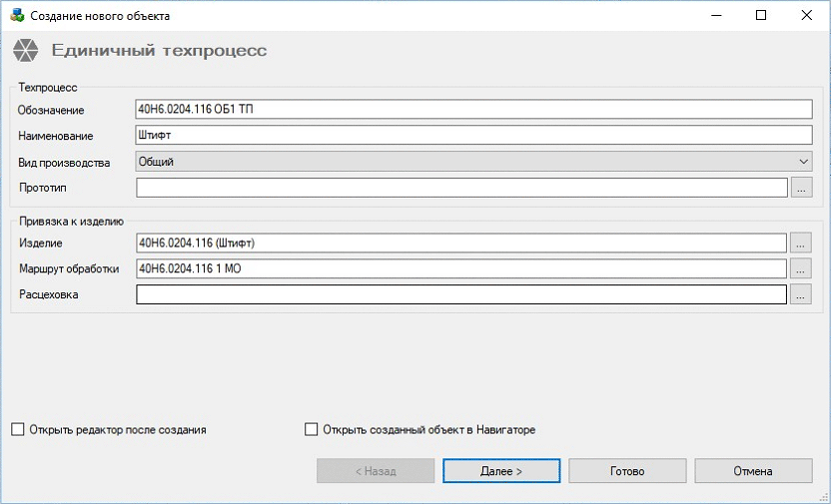Click the ellipsis button next to Изделие

click(801, 242)
